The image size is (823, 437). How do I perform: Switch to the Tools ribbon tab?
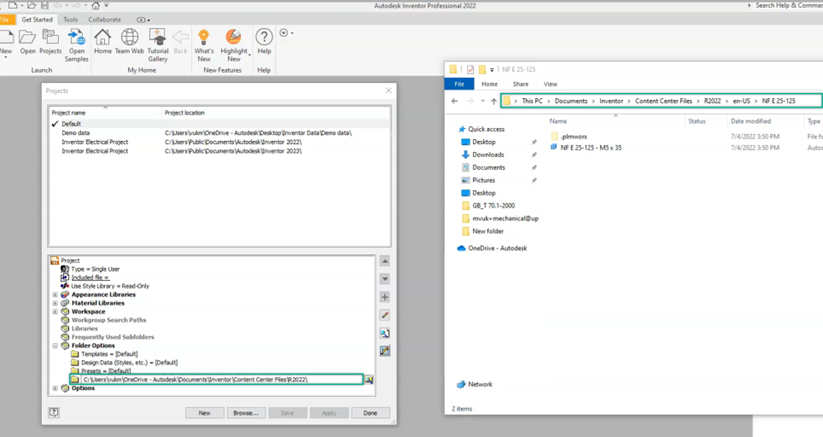(70, 19)
